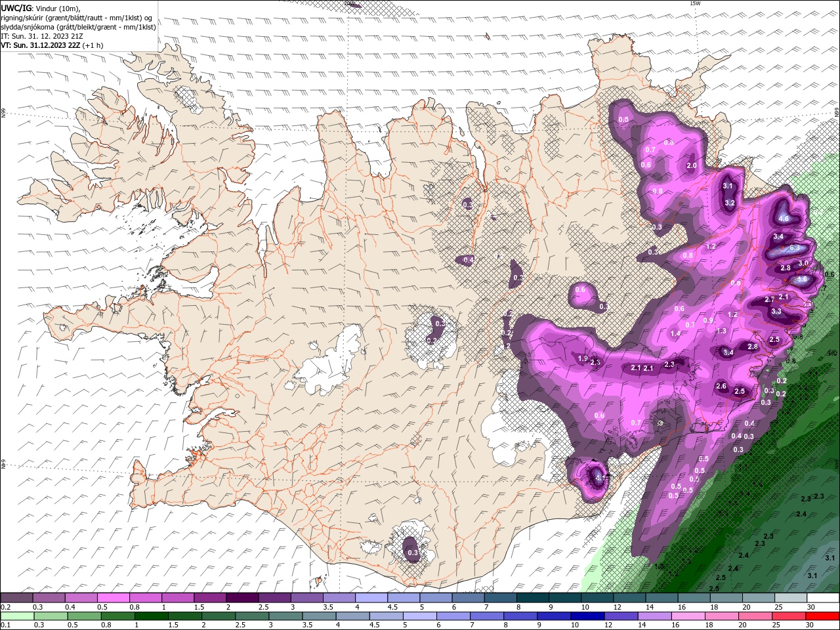Click the '0.1' label in lower legend
Viewport: 840px width, 630px height.
(x=5, y=625)
